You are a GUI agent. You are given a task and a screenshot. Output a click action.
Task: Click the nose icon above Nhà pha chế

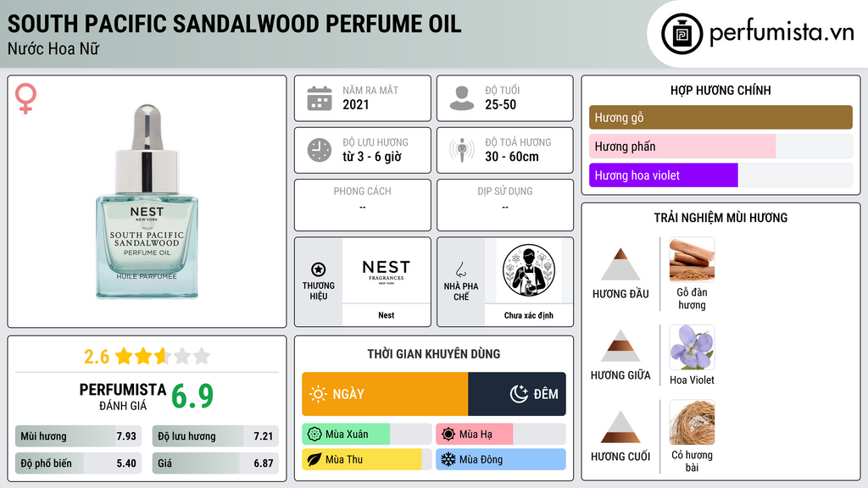(460, 269)
